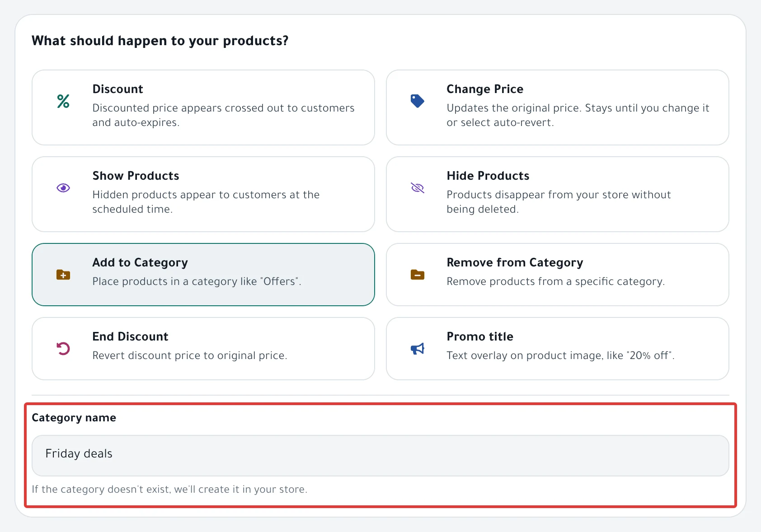
Task: Click the megaphone icon on Promo title
Action: coord(418,349)
